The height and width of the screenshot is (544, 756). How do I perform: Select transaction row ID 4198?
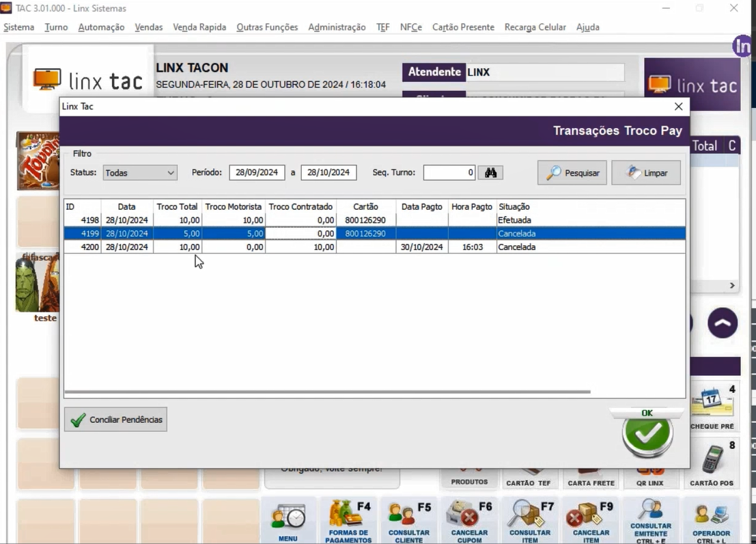click(x=375, y=220)
